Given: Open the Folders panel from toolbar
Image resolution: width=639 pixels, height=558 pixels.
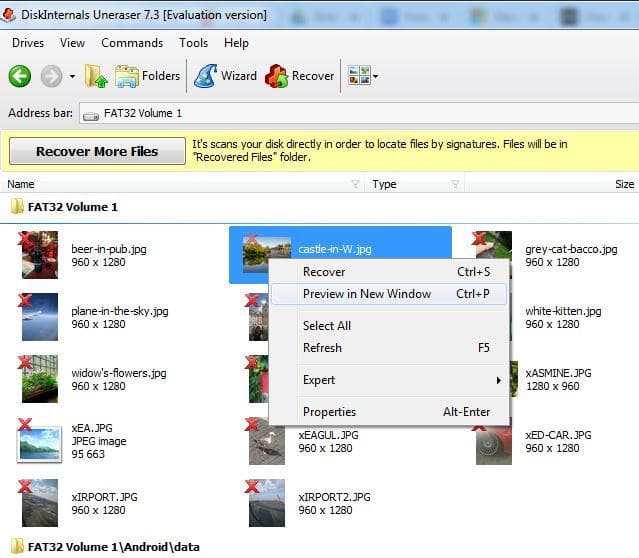Looking at the screenshot, I should click(147, 76).
